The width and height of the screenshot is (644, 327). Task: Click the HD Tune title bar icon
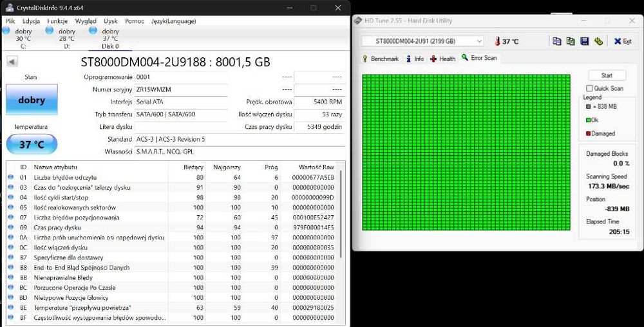(x=358, y=21)
